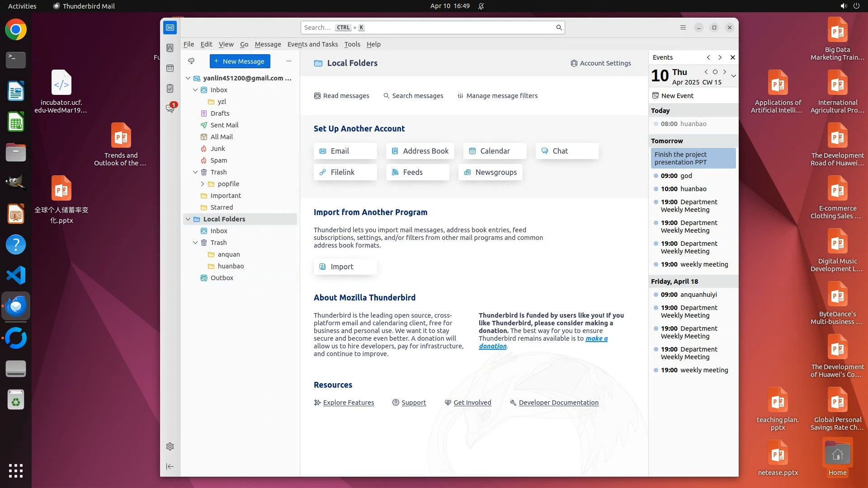Open the Calendar space in the sidebar
The image size is (868, 488).
tap(170, 68)
